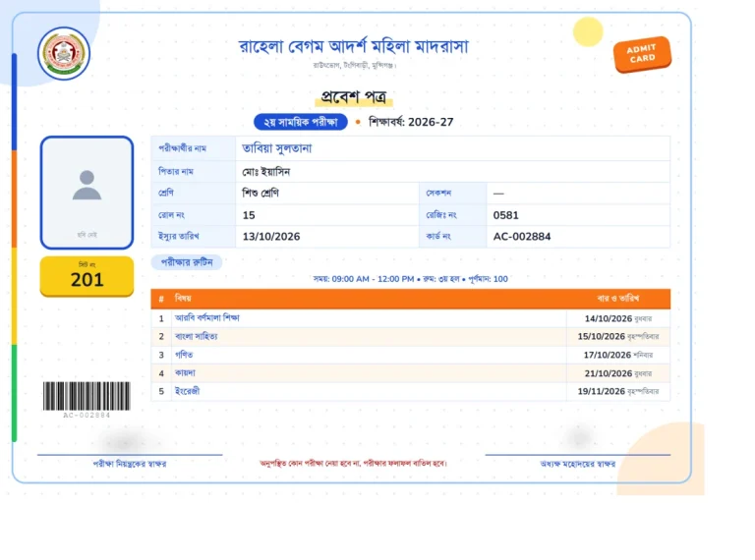
Task: Click the ২য় সাময়িক পরীক্ষা pill
Action: 301,122
